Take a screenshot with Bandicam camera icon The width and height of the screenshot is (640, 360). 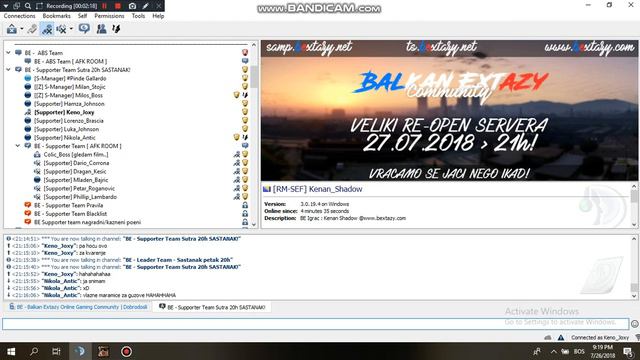coord(132,6)
